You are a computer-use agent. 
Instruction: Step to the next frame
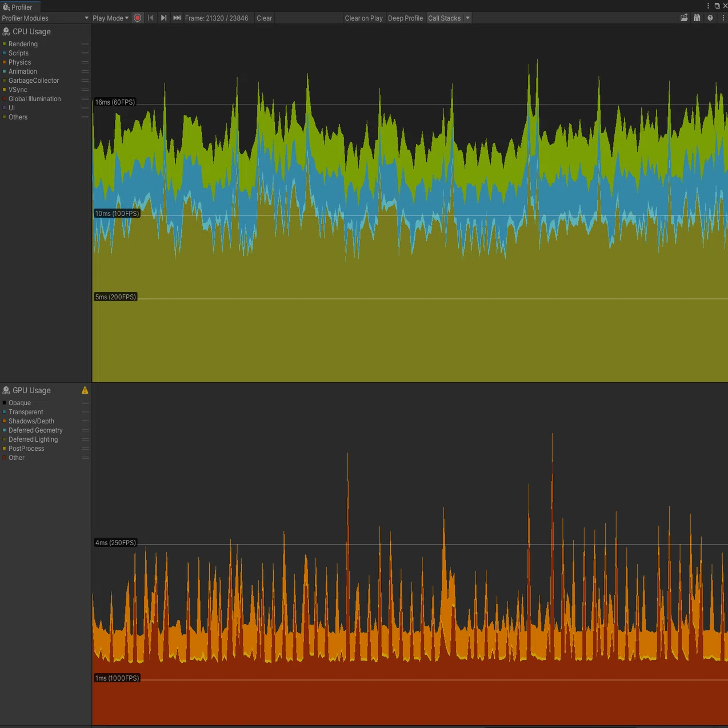coord(164,18)
